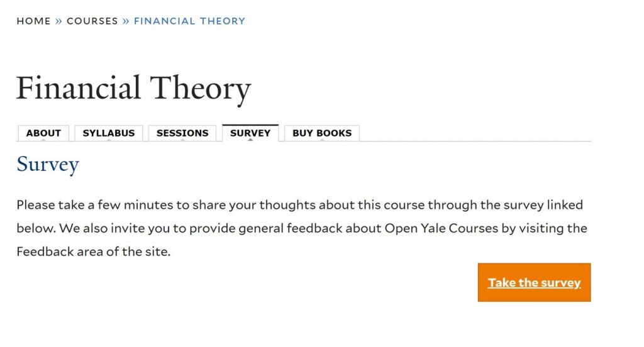Image resolution: width=644 pixels, height=347 pixels.
Task: Click the » separator before FINANCIAL THEORY
Action: (126, 21)
